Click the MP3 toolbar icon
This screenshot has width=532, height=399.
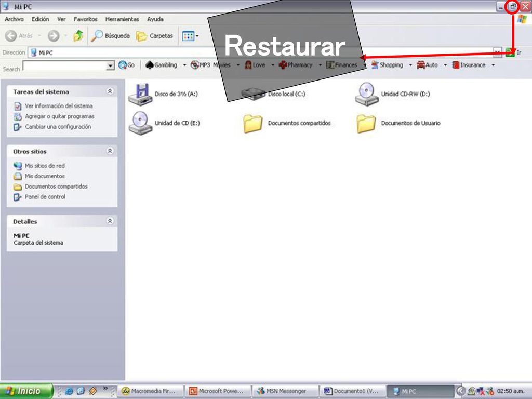[195, 65]
